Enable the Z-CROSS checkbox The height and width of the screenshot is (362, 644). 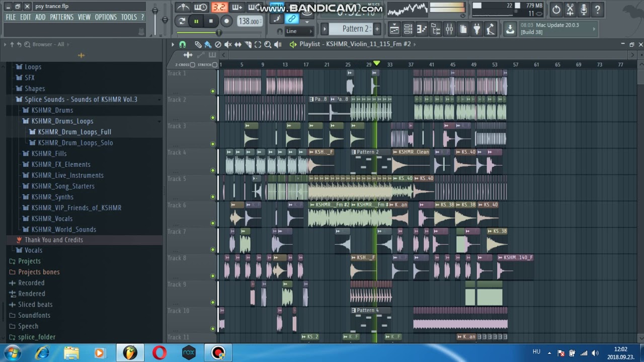pyautogui.click(x=193, y=65)
